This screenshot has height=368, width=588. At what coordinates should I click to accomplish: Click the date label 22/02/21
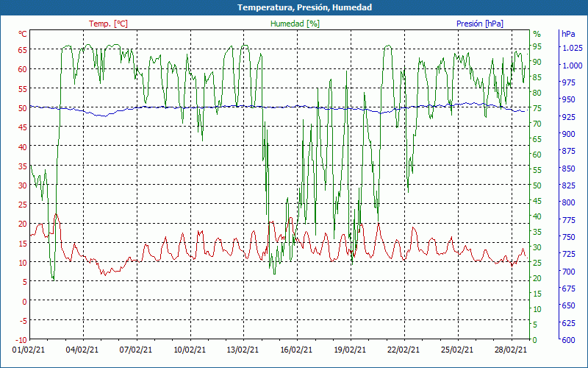(x=404, y=350)
